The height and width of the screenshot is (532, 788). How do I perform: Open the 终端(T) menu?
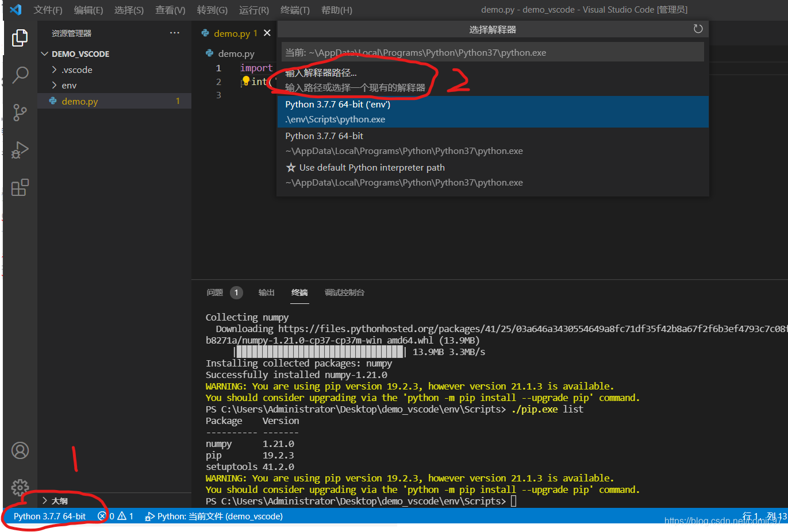coord(295,10)
